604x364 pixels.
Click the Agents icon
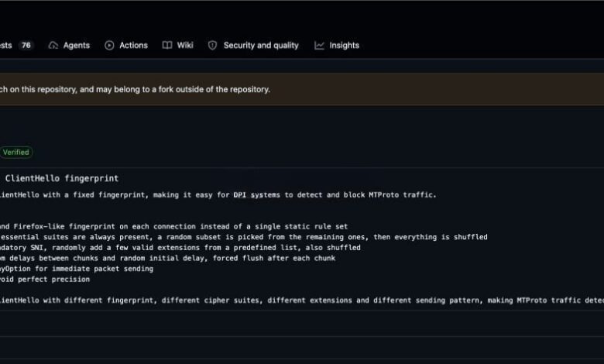[x=53, y=46]
